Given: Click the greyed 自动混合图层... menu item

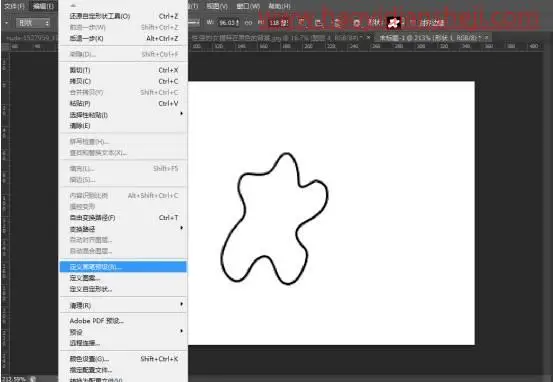Looking at the screenshot, I should coord(123,251).
